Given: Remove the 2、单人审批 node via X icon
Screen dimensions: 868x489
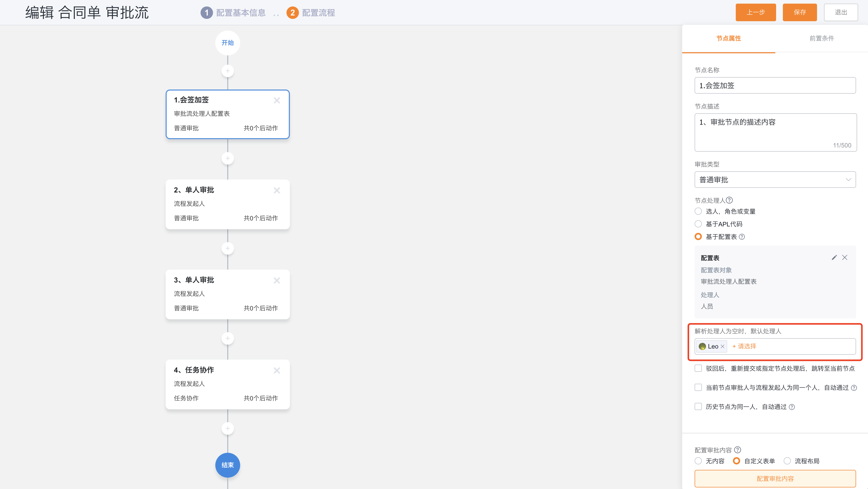Looking at the screenshot, I should pyautogui.click(x=277, y=190).
